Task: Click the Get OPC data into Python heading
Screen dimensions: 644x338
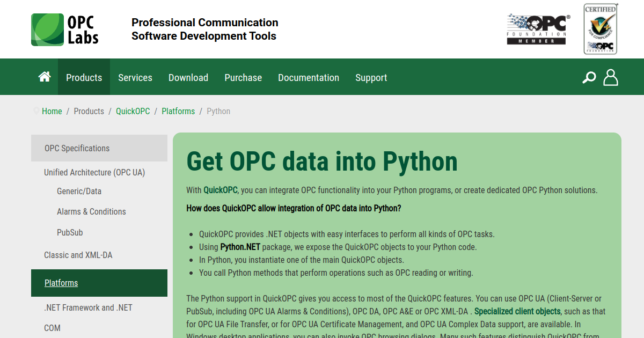Action: click(x=322, y=161)
